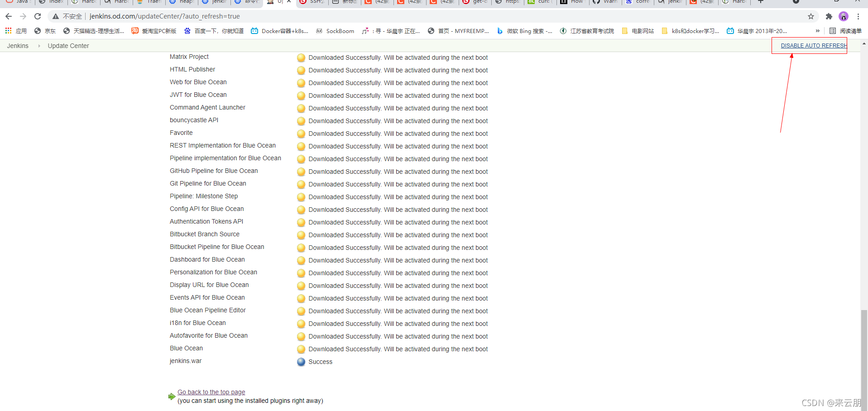Screen dimensions: 868x411
Task: Open the 首页 - MYFREEMP bookmark
Action: coord(458,31)
